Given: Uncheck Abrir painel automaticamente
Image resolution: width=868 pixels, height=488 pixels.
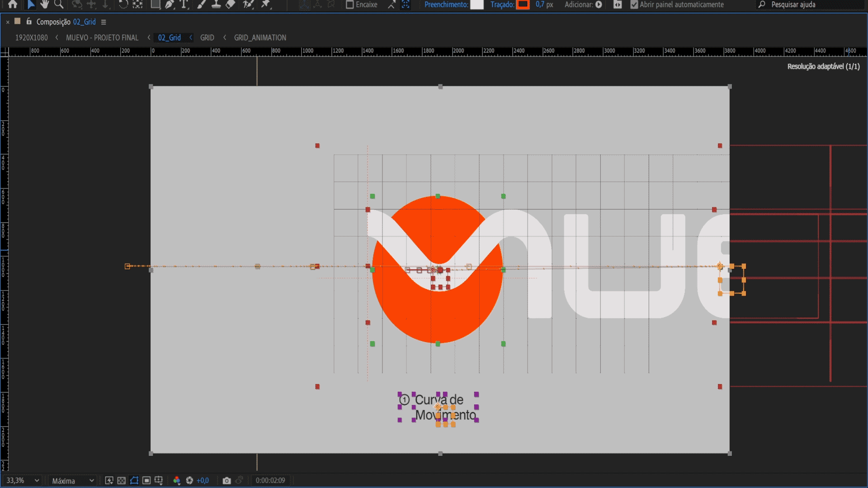Looking at the screenshot, I should pyautogui.click(x=634, y=5).
